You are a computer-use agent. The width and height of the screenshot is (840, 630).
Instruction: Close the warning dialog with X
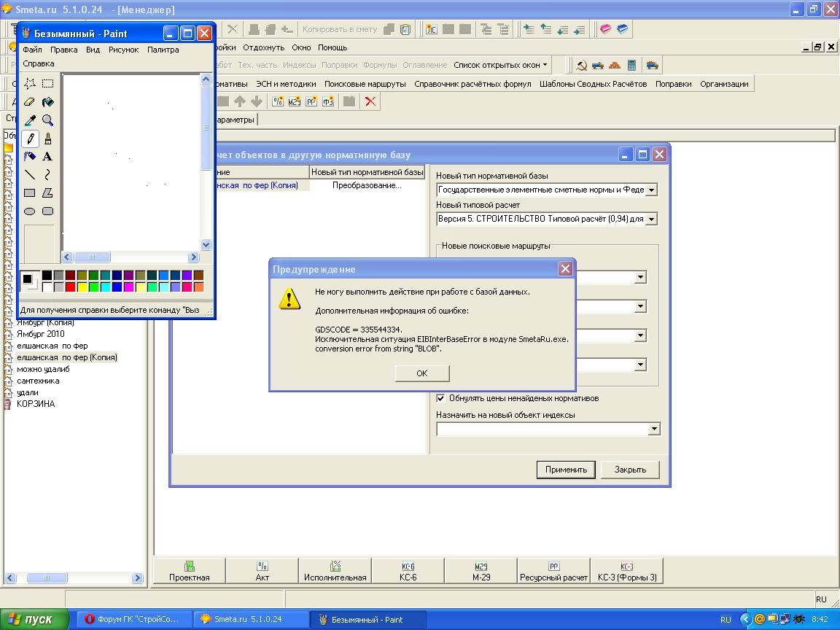pos(565,269)
